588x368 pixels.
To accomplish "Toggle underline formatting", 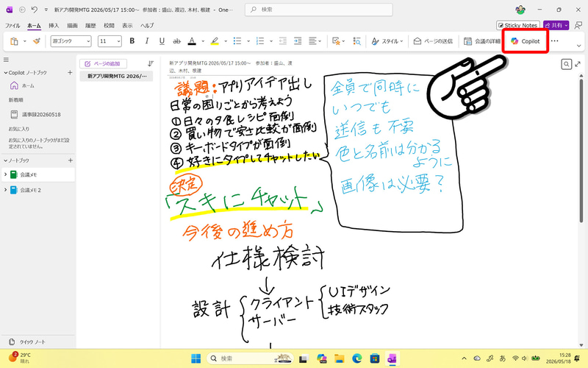I will pyautogui.click(x=162, y=41).
